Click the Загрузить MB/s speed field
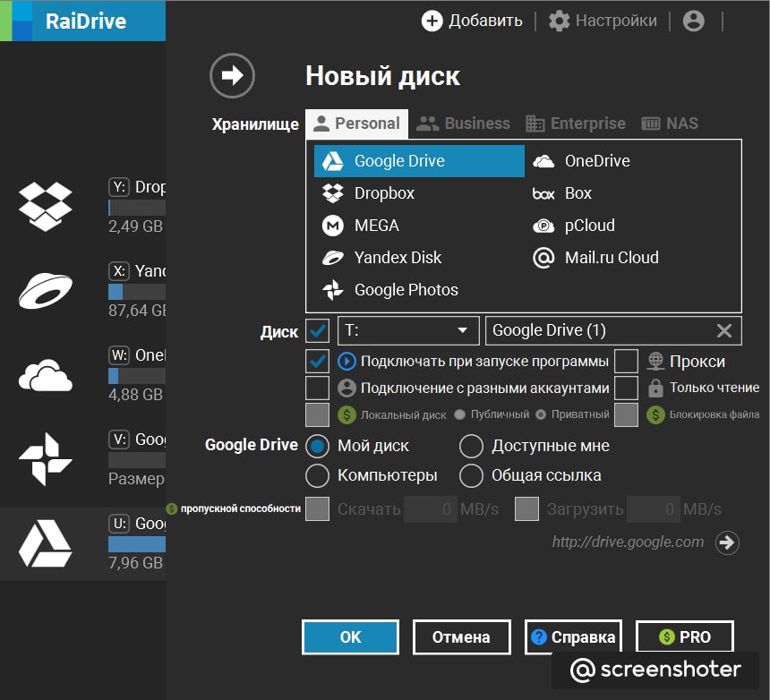The width and height of the screenshot is (770, 700). click(x=654, y=509)
